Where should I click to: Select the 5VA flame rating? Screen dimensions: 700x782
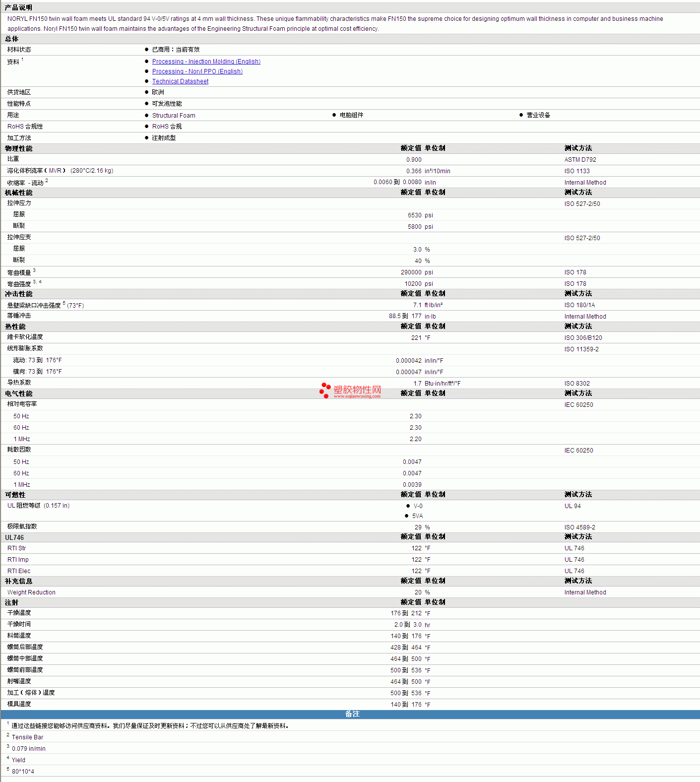417,516
